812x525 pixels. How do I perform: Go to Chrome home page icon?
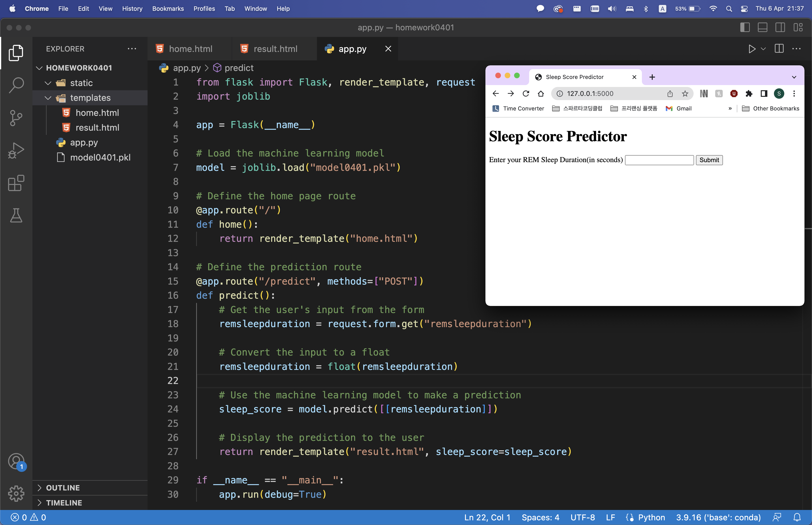point(541,93)
